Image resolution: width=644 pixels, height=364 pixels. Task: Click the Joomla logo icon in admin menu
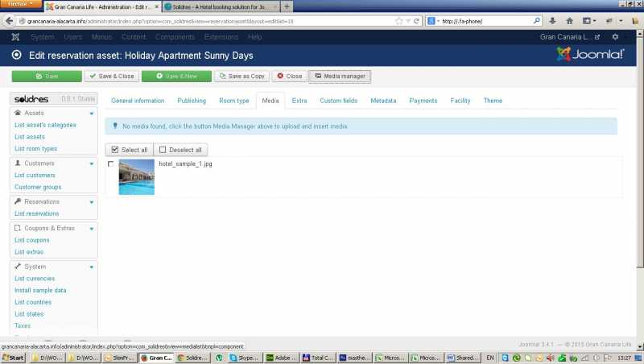pyautogui.click(x=15, y=37)
